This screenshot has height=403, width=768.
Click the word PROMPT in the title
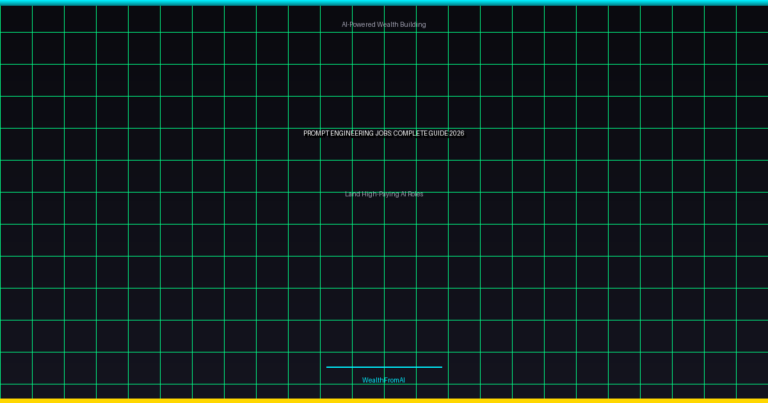tap(316, 133)
